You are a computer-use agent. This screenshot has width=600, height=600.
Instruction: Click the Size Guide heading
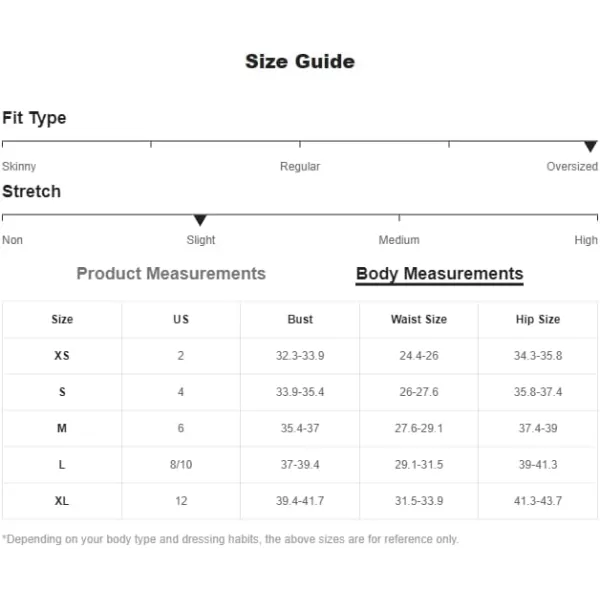[x=300, y=61]
